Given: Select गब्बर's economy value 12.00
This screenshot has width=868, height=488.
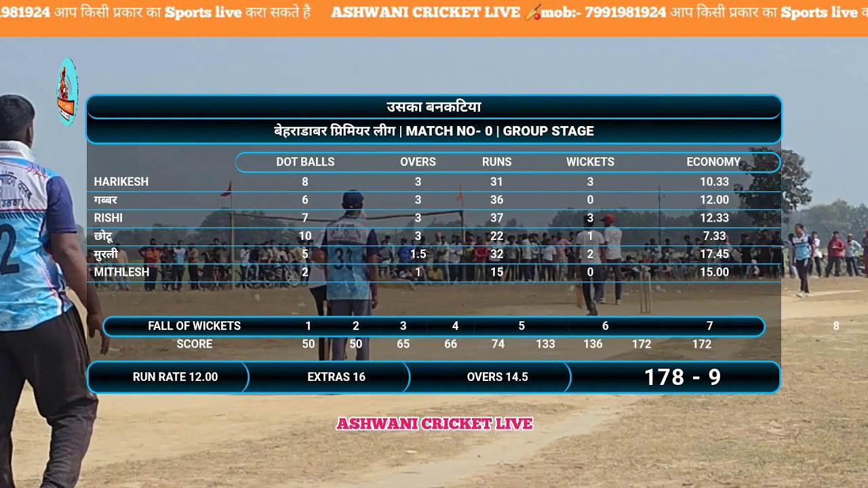Looking at the screenshot, I should (x=715, y=200).
